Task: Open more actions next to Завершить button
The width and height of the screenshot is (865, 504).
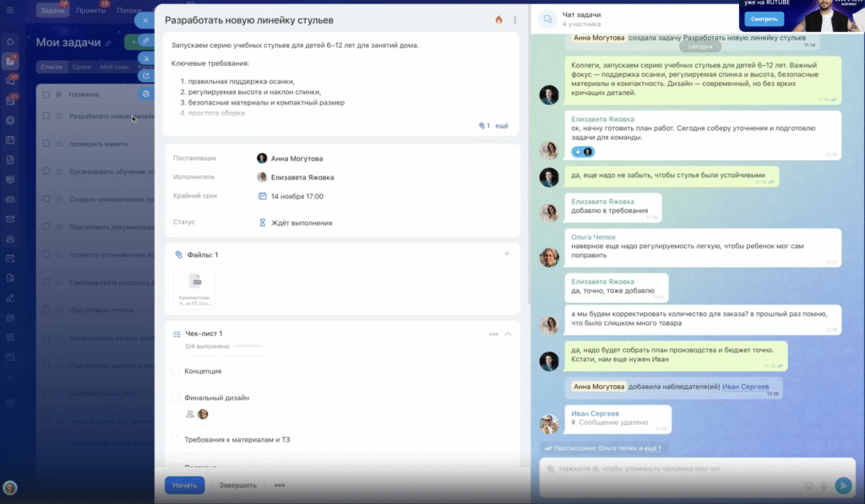Action: [x=280, y=485]
